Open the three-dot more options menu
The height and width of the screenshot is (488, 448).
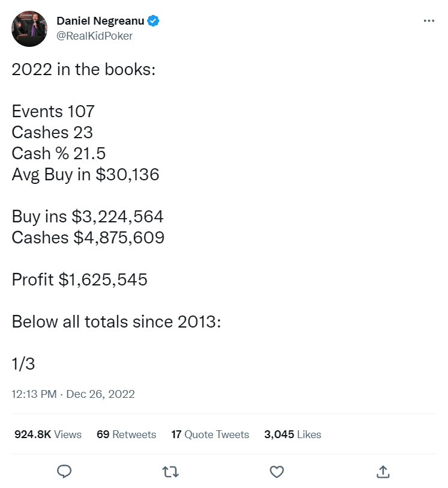[x=428, y=21]
